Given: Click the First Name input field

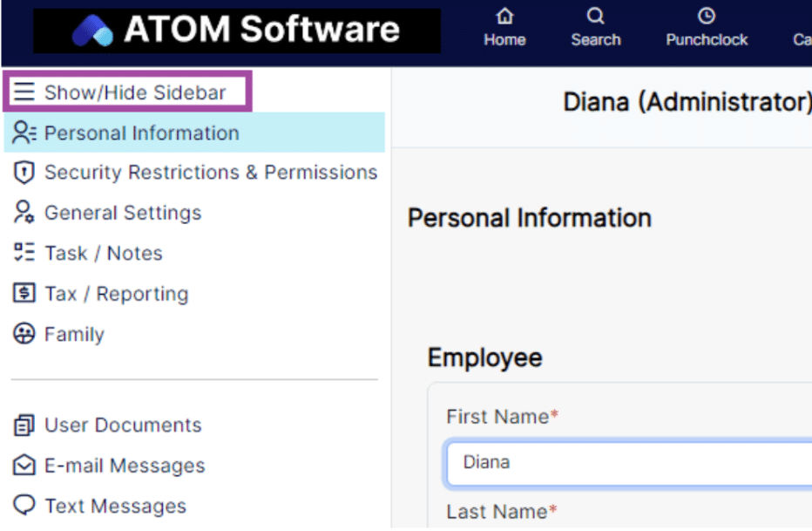Looking at the screenshot, I should tap(627, 462).
